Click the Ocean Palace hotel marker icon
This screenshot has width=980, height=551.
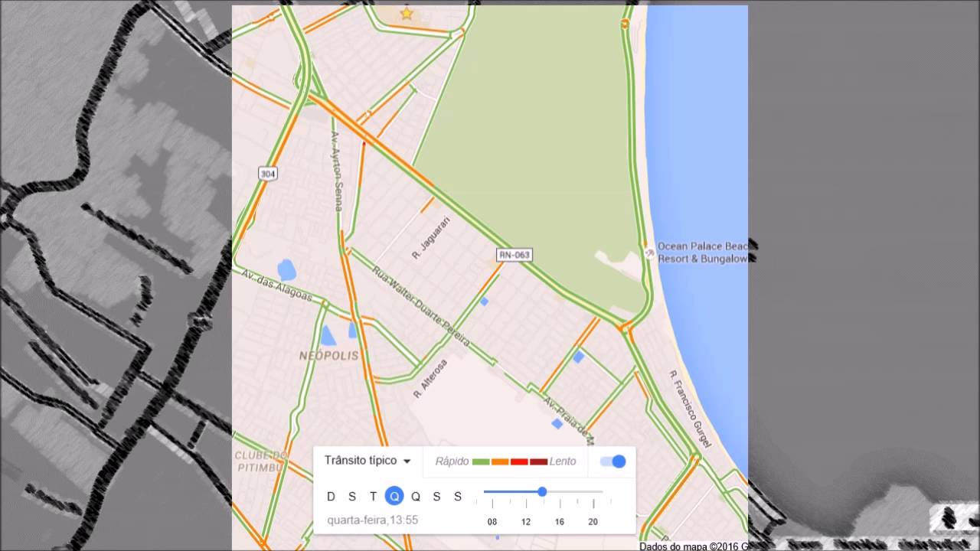650,253
